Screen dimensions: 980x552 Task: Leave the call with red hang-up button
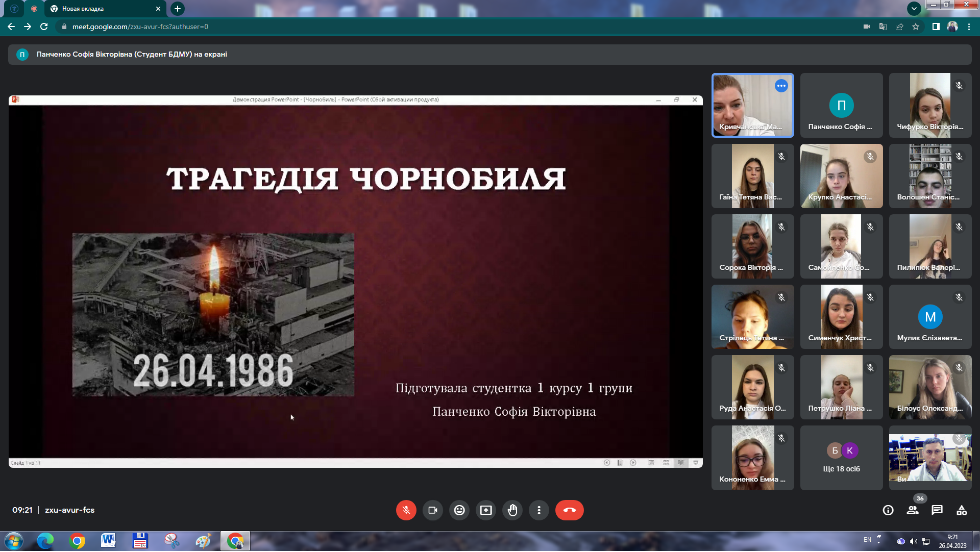pos(569,511)
